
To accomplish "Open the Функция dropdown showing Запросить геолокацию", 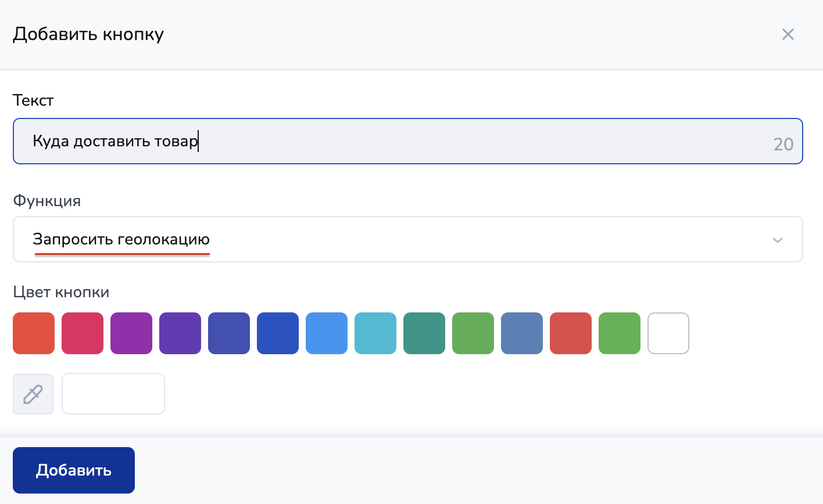I will 407,239.
